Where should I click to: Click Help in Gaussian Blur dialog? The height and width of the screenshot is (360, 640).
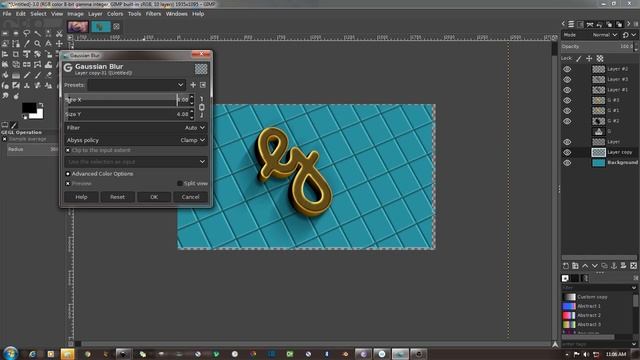81,197
